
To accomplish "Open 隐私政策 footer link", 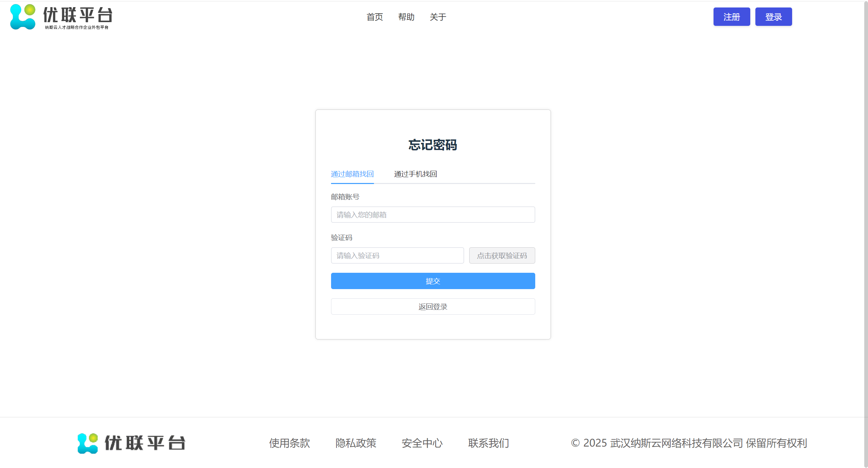I will click(x=356, y=443).
